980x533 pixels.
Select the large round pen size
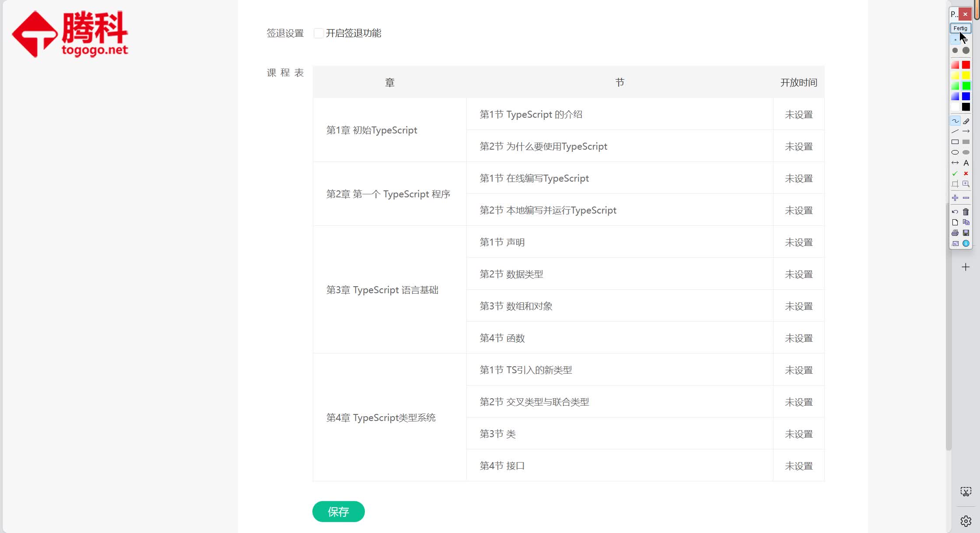966,50
